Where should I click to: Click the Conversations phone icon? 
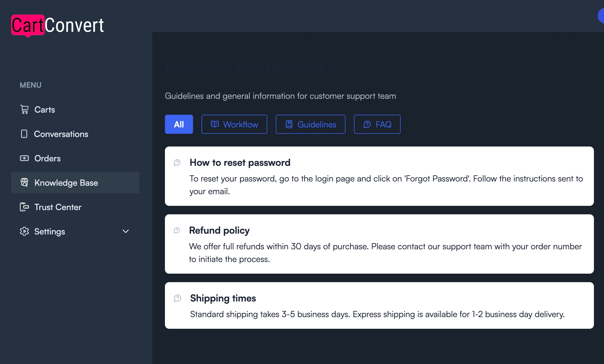[x=24, y=134]
